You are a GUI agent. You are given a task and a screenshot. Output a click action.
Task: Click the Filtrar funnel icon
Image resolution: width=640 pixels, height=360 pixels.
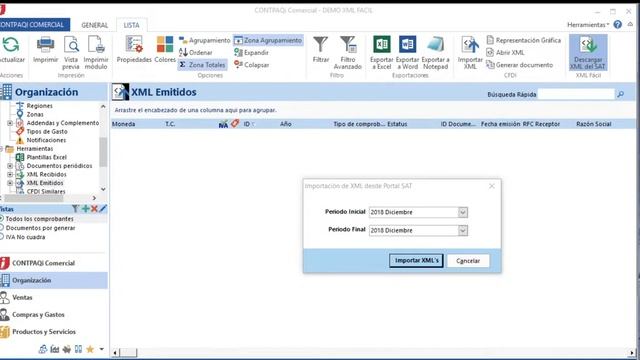[x=320, y=45]
